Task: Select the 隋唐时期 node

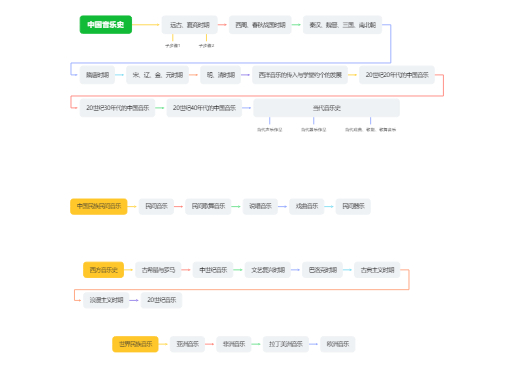Action: pyautogui.click(x=97, y=75)
